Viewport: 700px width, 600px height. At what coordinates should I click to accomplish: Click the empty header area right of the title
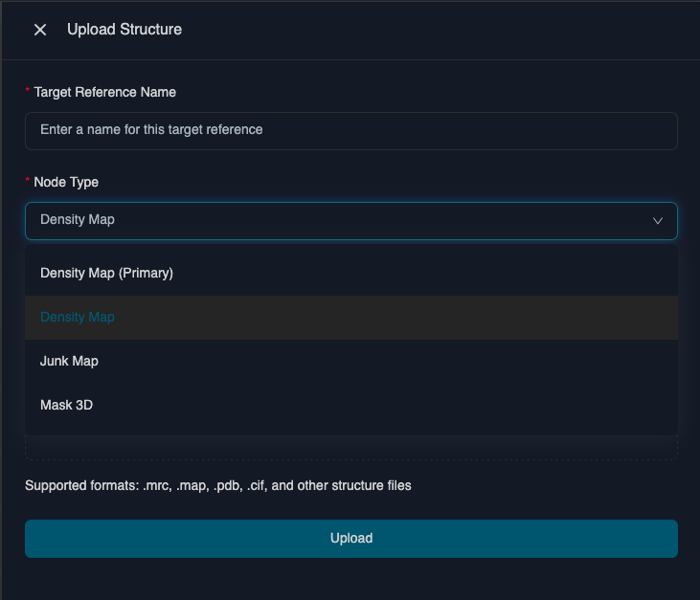tap(431, 30)
